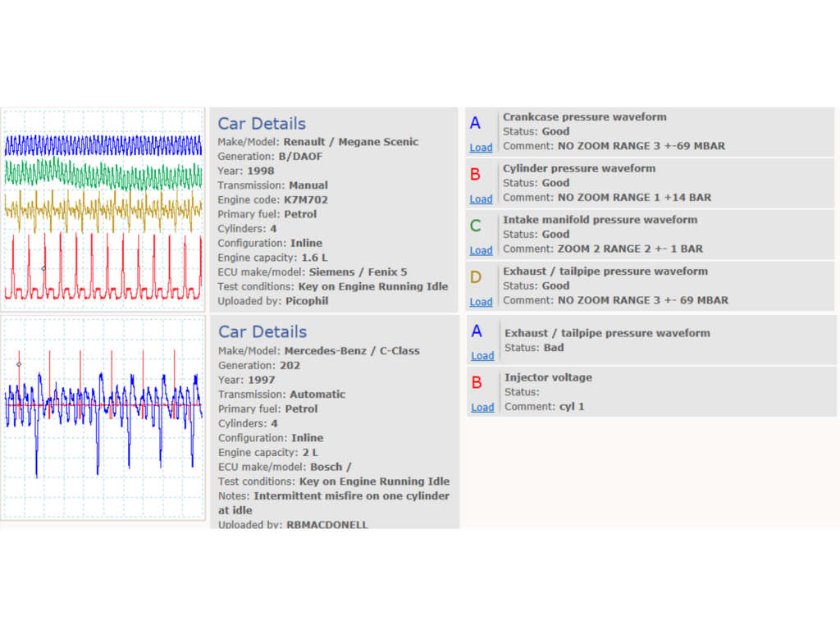
Task: Click the uploader name Picophil
Action: tap(307, 301)
